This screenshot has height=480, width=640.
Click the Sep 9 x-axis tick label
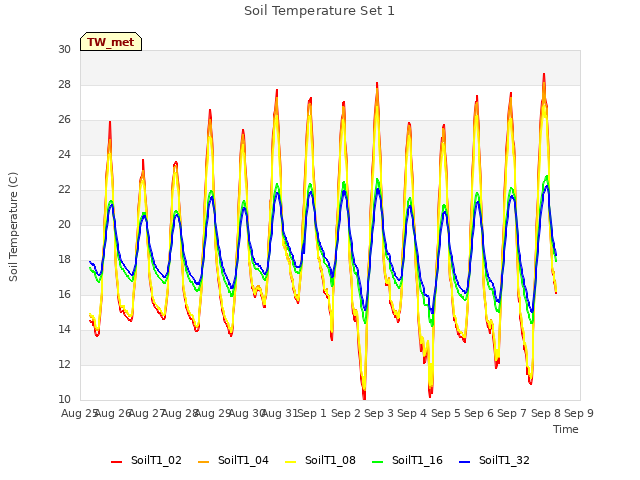579,413
